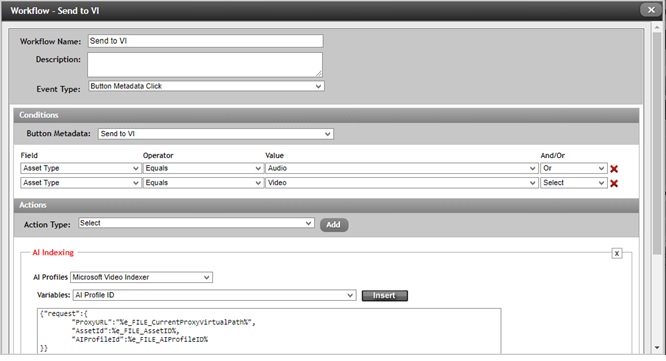Click the scrollbar down arrow
This screenshot has width=666, height=361.
point(657,347)
